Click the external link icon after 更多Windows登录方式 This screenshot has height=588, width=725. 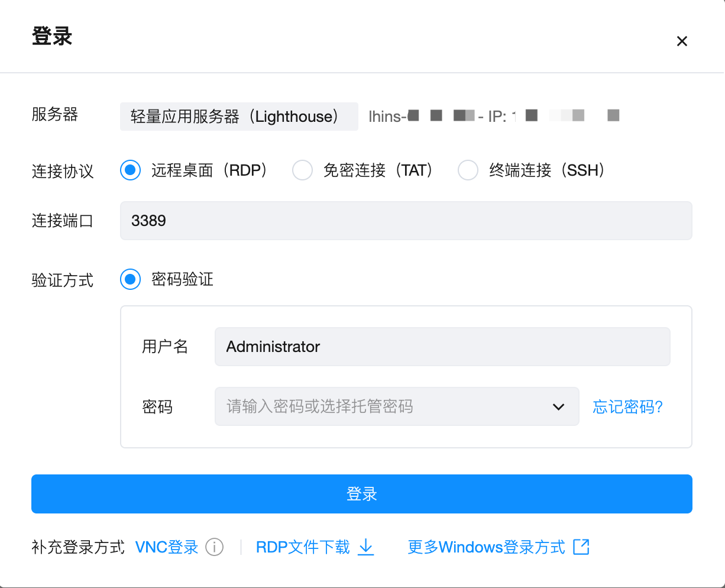(x=581, y=547)
